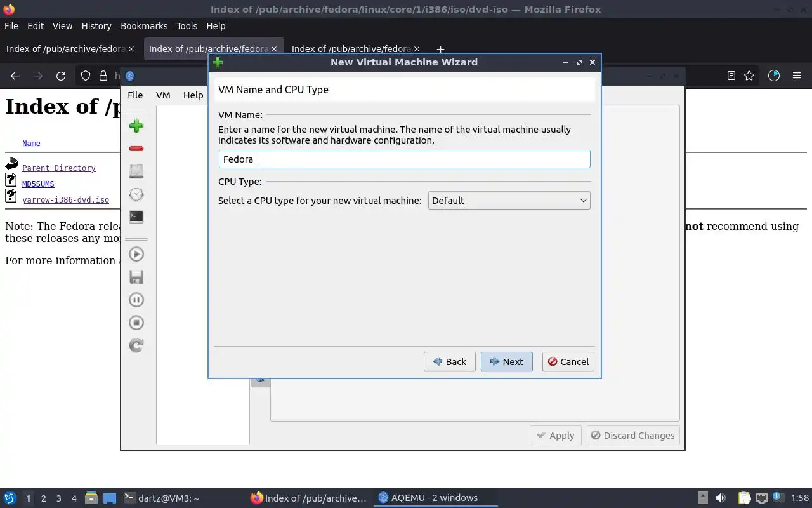Viewport: 812px width, 508px height.
Task: Open MD5SUMS file link
Action: [x=38, y=184]
